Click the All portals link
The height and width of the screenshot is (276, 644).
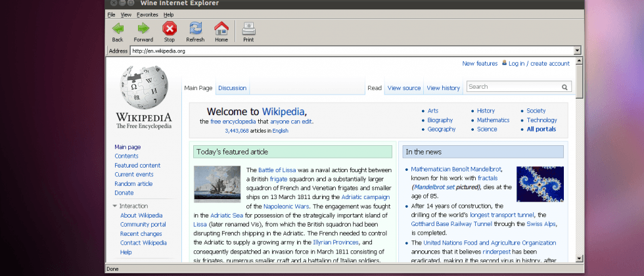541,129
